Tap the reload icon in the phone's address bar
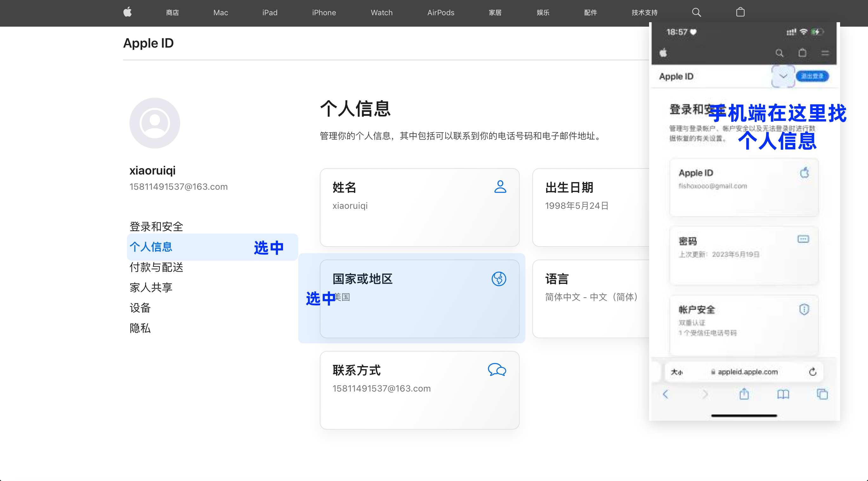The height and width of the screenshot is (481, 868). coord(813,372)
